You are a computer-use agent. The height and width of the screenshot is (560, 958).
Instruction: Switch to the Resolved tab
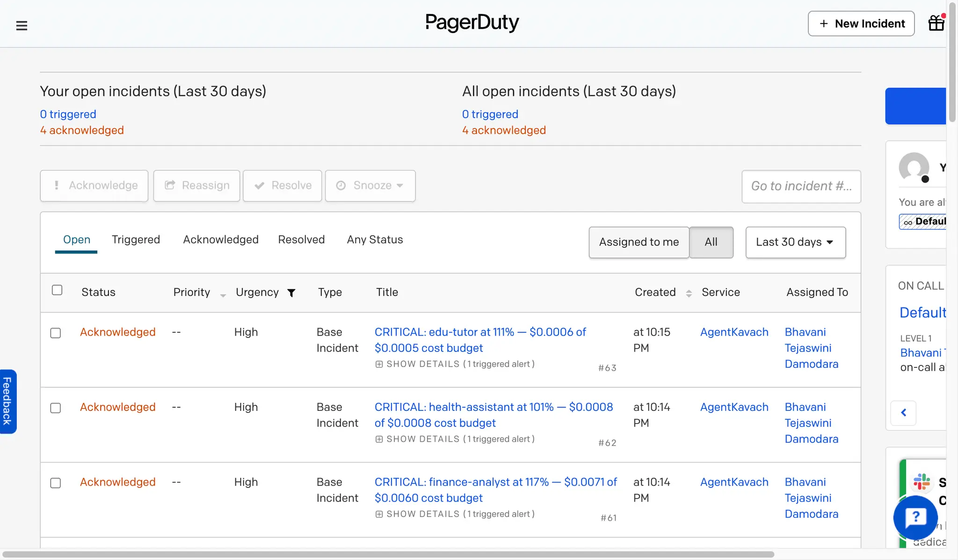point(301,239)
